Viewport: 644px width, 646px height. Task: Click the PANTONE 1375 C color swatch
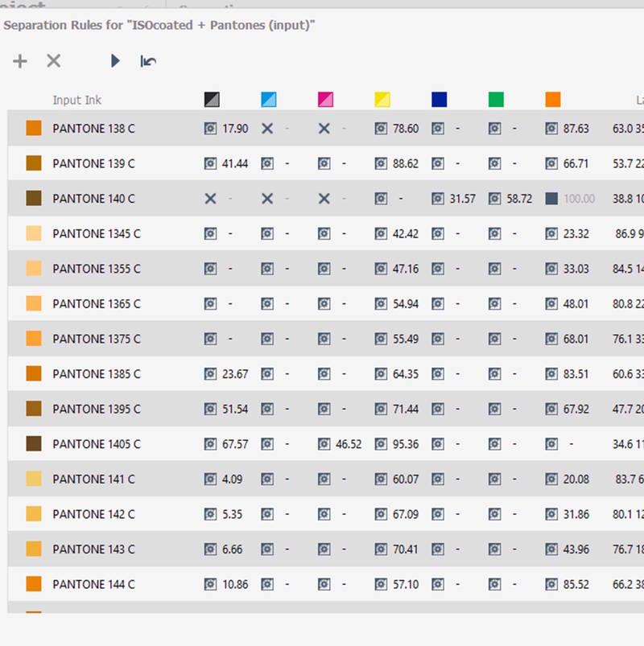34,338
